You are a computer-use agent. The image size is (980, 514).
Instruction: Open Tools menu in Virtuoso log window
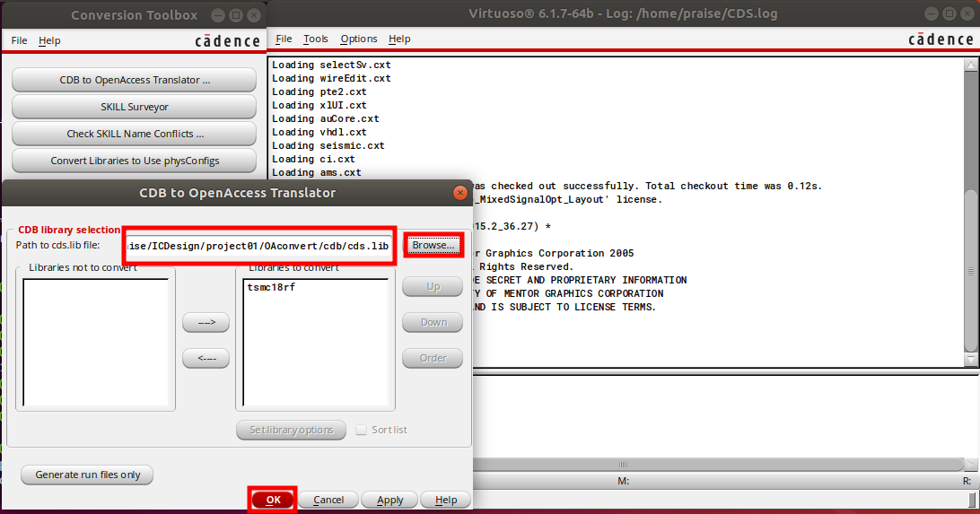tap(316, 39)
